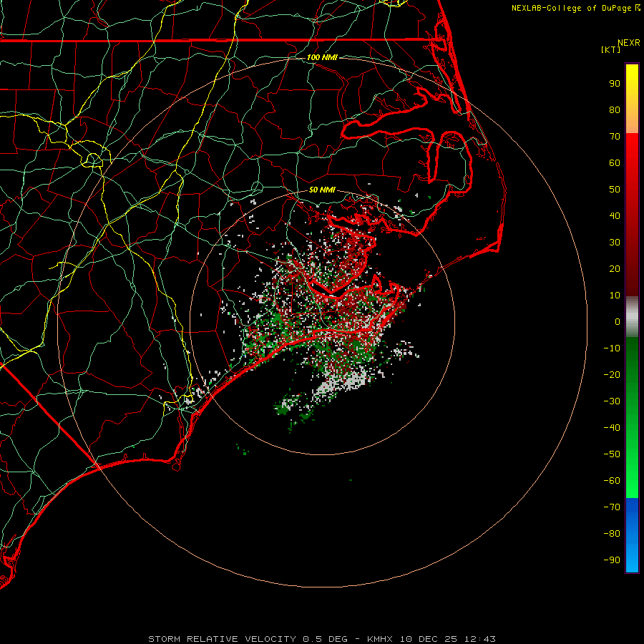
Task: Click the -20 value on the velocity scale
Action: point(612,374)
